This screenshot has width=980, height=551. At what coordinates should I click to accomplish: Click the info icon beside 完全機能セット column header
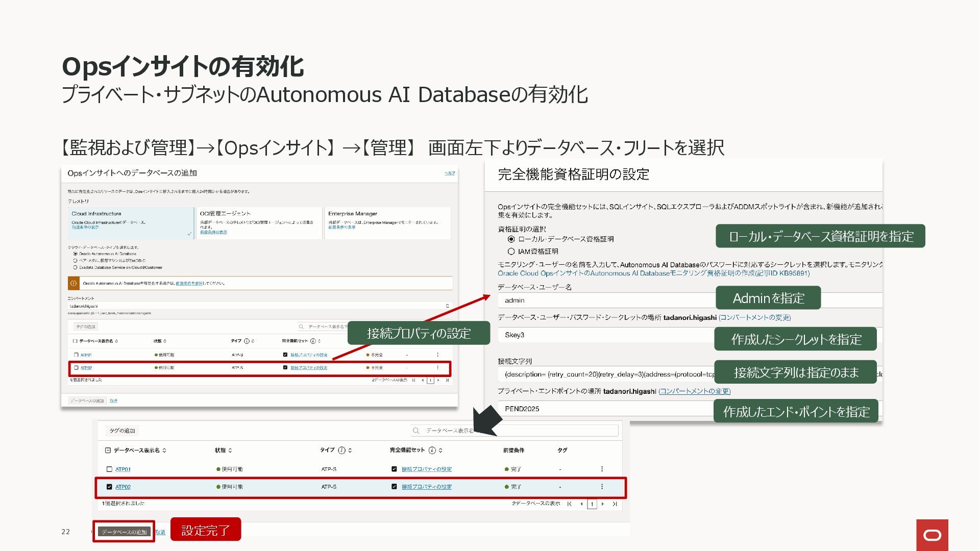pyautogui.click(x=432, y=450)
